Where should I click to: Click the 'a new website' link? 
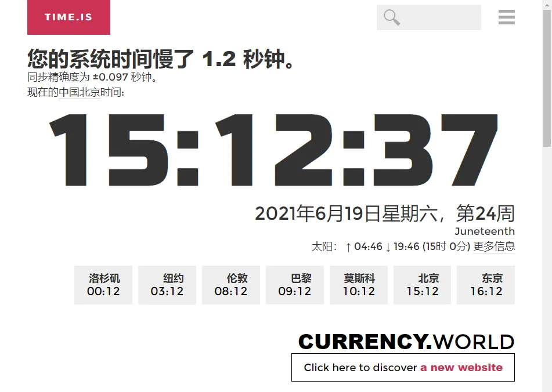(x=460, y=367)
